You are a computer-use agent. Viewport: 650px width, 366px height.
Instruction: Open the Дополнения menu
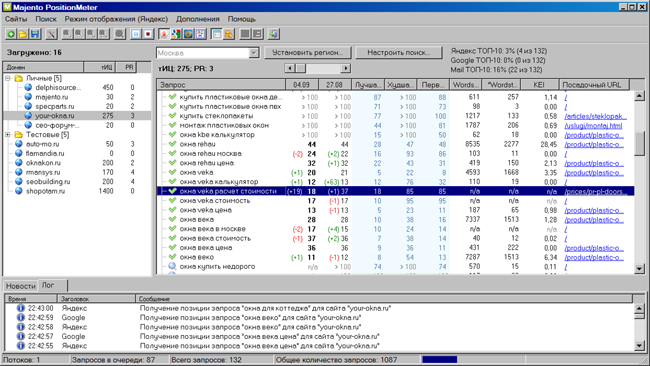click(198, 19)
